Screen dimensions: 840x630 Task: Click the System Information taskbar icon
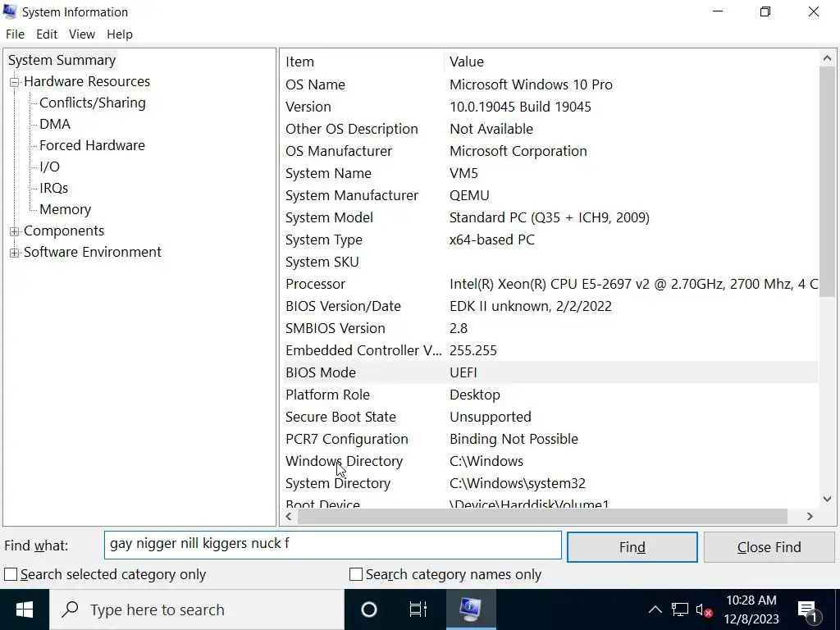tap(471, 609)
